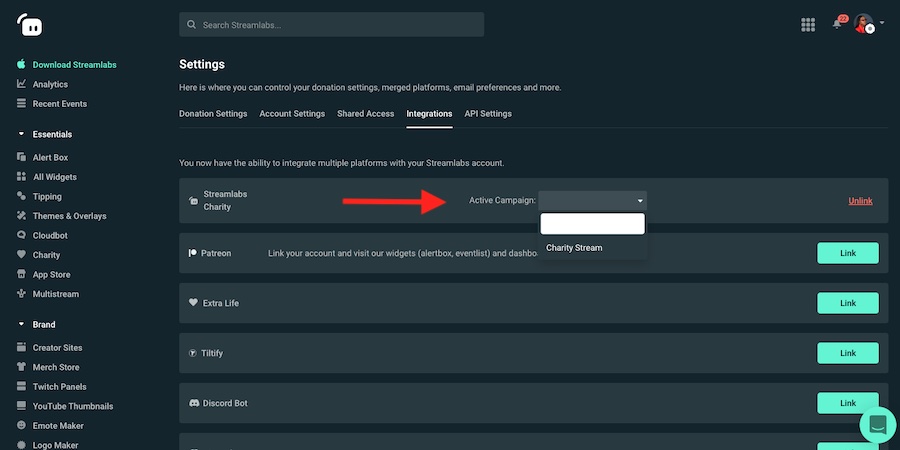Focus the Search Streamlabs field

[x=331, y=25]
